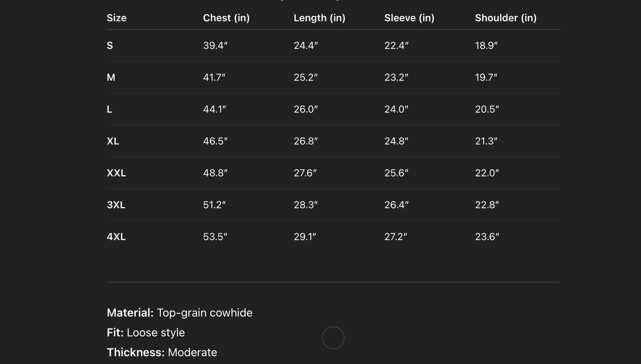Select the XL size row label
Viewport: 641px width, 364px height.
coord(113,141)
